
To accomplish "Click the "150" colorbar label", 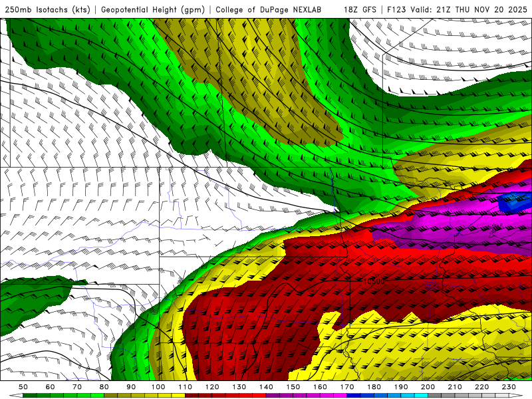I will click(x=293, y=387).
